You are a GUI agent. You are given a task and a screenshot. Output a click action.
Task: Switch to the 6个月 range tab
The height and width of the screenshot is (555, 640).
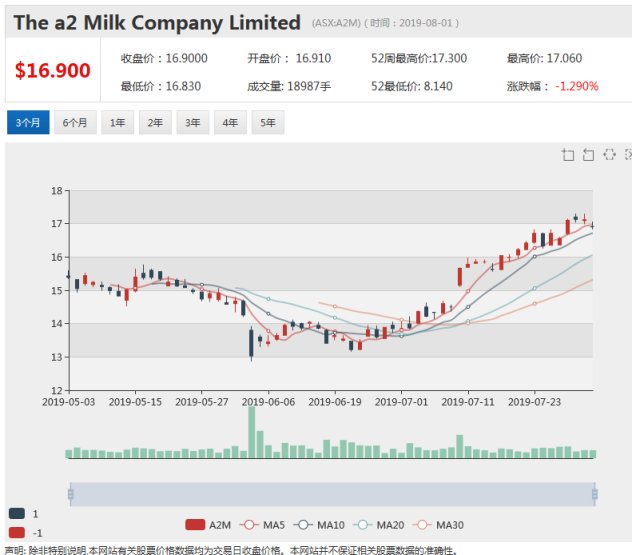(75, 122)
